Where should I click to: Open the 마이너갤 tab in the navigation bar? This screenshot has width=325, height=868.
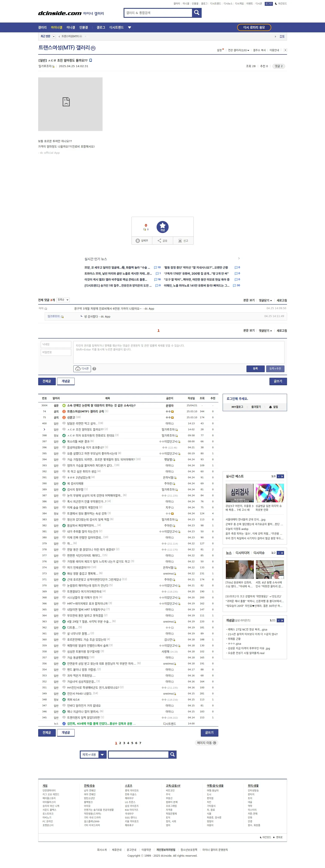(57, 28)
